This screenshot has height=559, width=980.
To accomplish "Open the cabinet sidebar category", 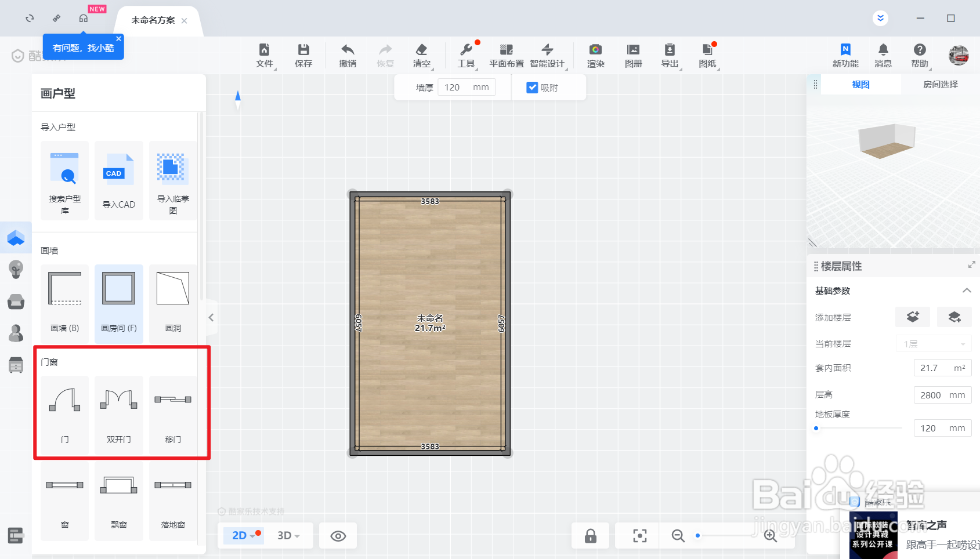I will tap(16, 365).
